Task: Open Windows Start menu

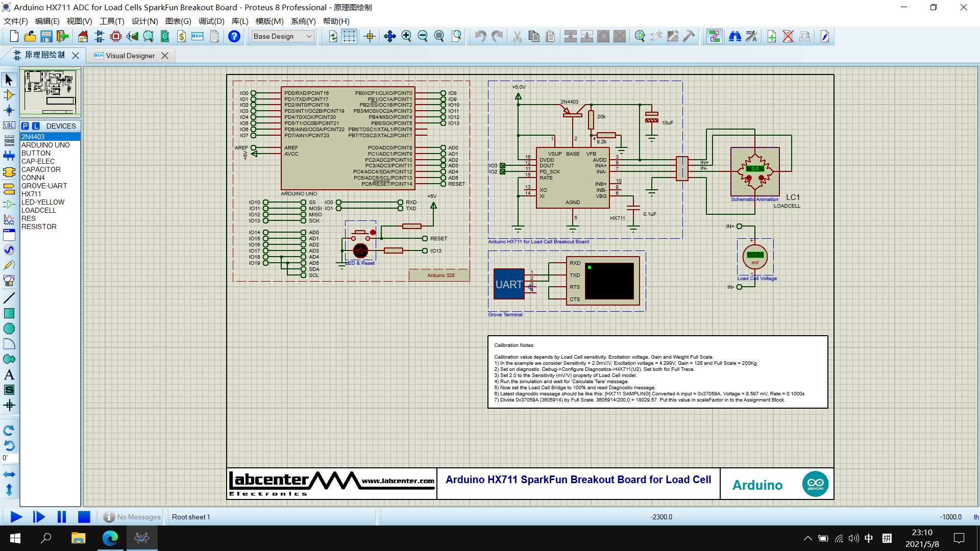Action: (15, 538)
